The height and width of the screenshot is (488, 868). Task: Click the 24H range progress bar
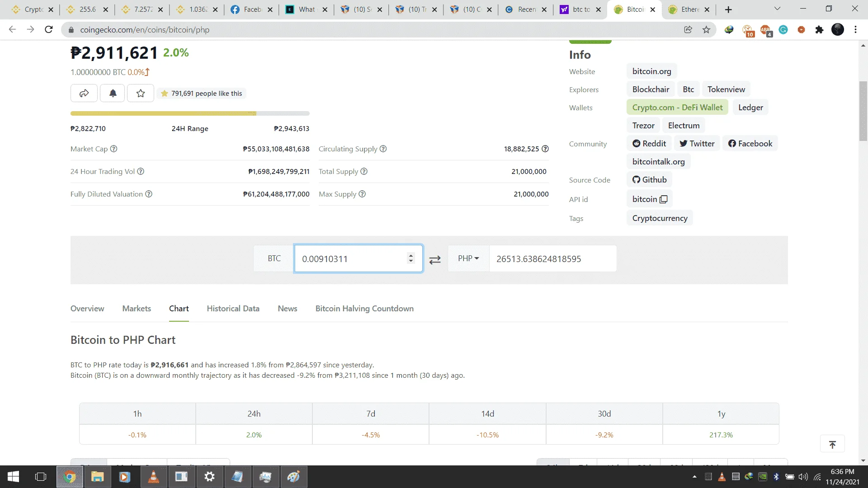190,113
